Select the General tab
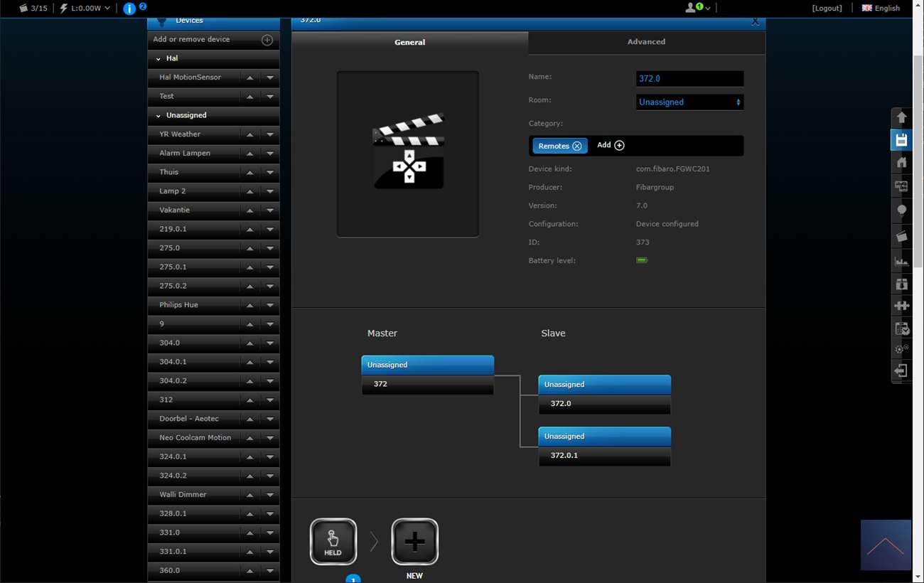924x583 pixels. [x=409, y=43]
